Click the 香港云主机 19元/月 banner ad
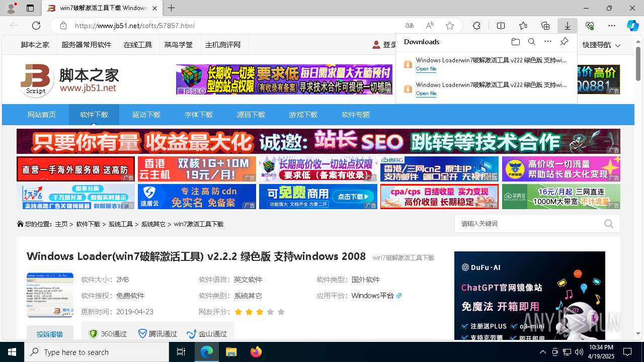This screenshot has height=362, width=644. (x=197, y=169)
